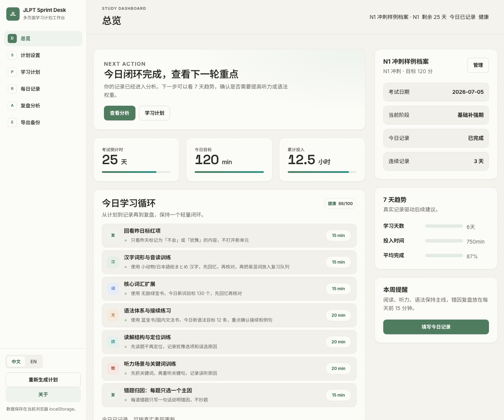Click the JL app logo icon

pos(13,14)
